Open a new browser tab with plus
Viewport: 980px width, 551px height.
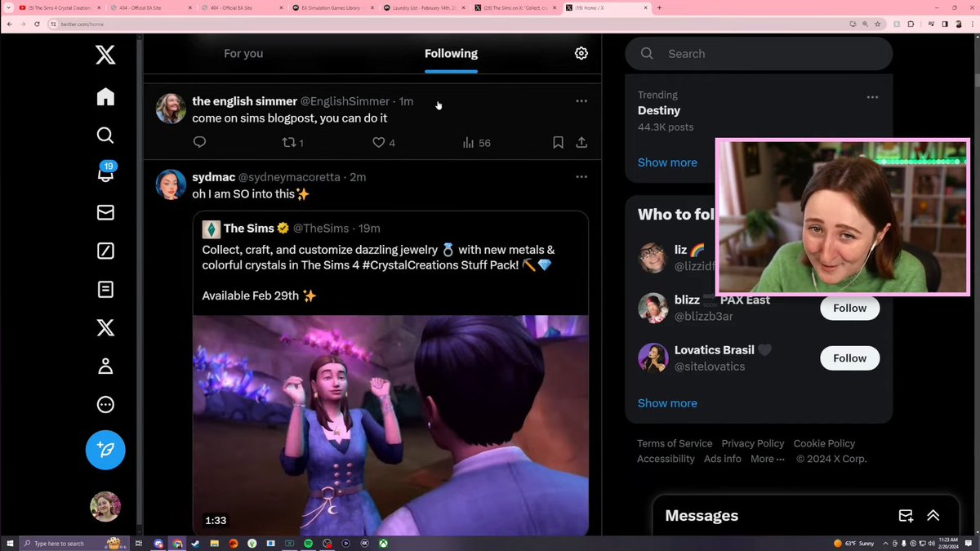[x=659, y=7]
